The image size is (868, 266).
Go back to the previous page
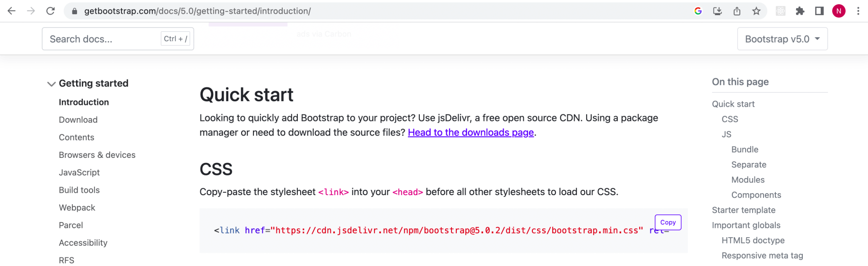12,11
